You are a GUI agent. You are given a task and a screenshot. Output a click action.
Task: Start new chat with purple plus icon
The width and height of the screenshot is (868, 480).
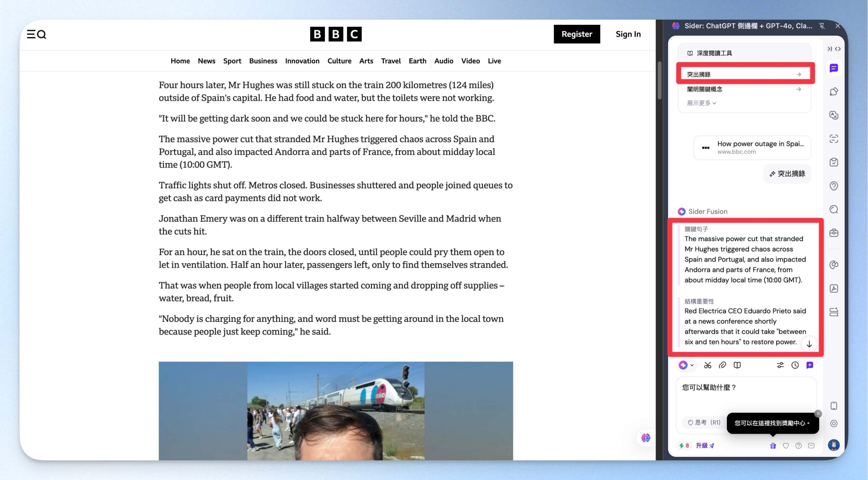(x=810, y=365)
